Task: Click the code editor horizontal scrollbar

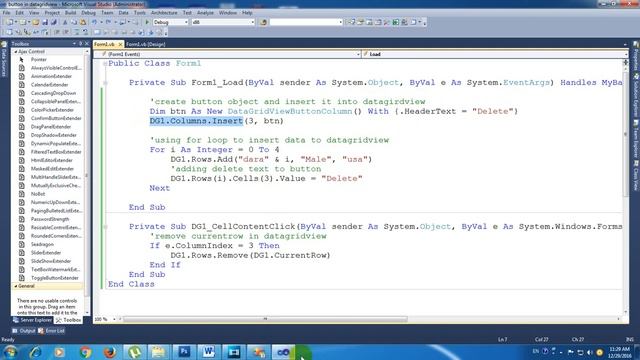Action: (x=265, y=319)
